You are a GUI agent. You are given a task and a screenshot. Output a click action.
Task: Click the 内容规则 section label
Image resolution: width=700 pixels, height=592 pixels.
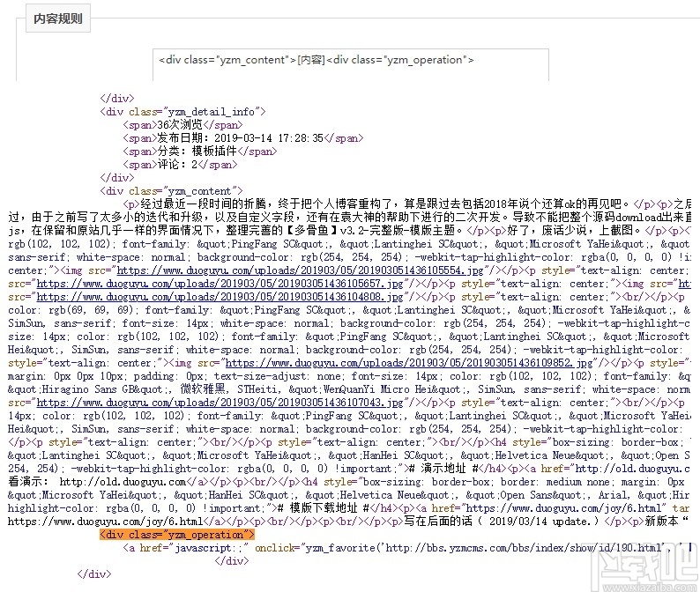[x=58, y=18]
